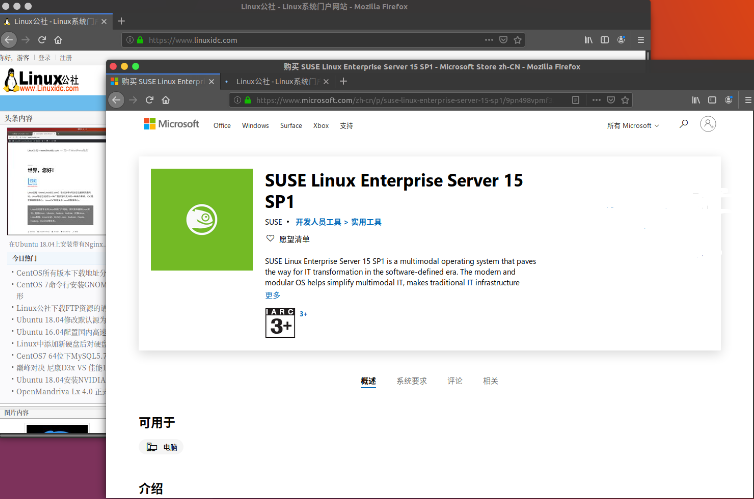Screen dimensions: 754x499
Task: Open the Ubuntu 18.04安装NVIDIA article link
Action: coord(61,379)
